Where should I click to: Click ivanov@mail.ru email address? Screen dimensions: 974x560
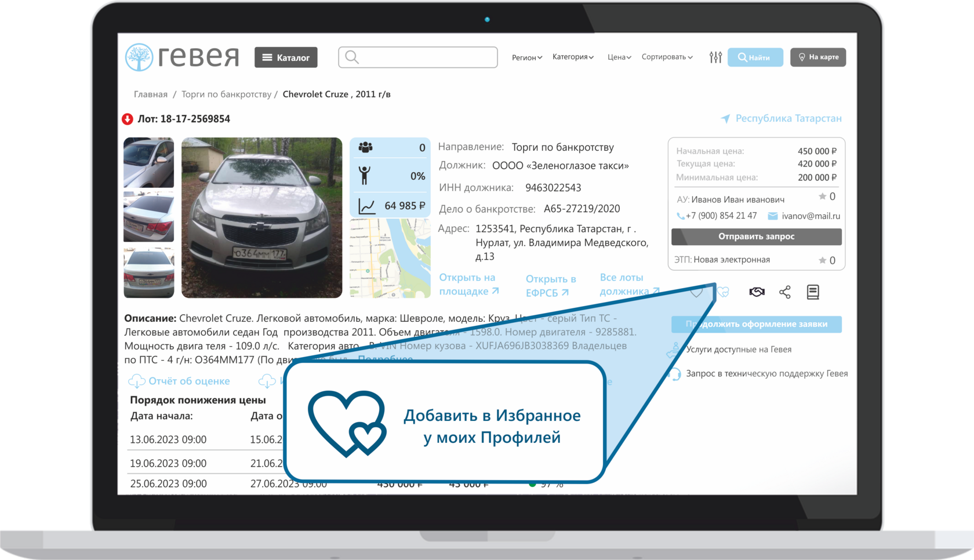(811, 216)
